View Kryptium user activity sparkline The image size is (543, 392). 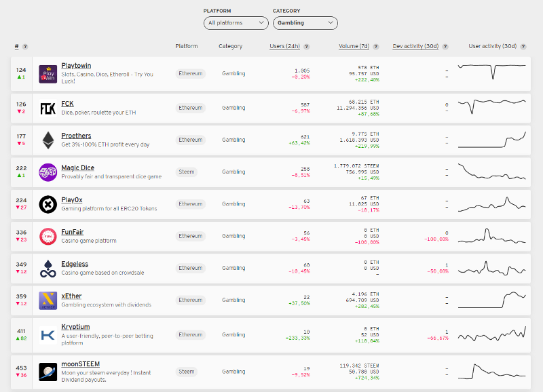491,334
